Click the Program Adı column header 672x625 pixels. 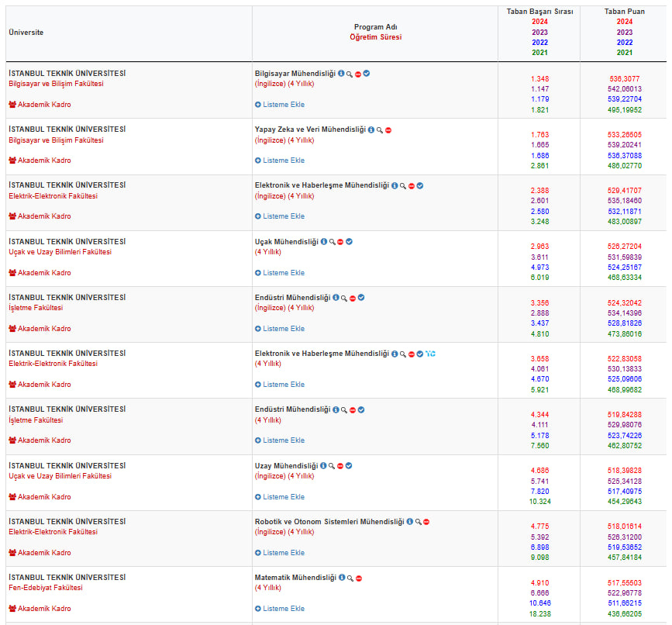click(x=375, y=26)
